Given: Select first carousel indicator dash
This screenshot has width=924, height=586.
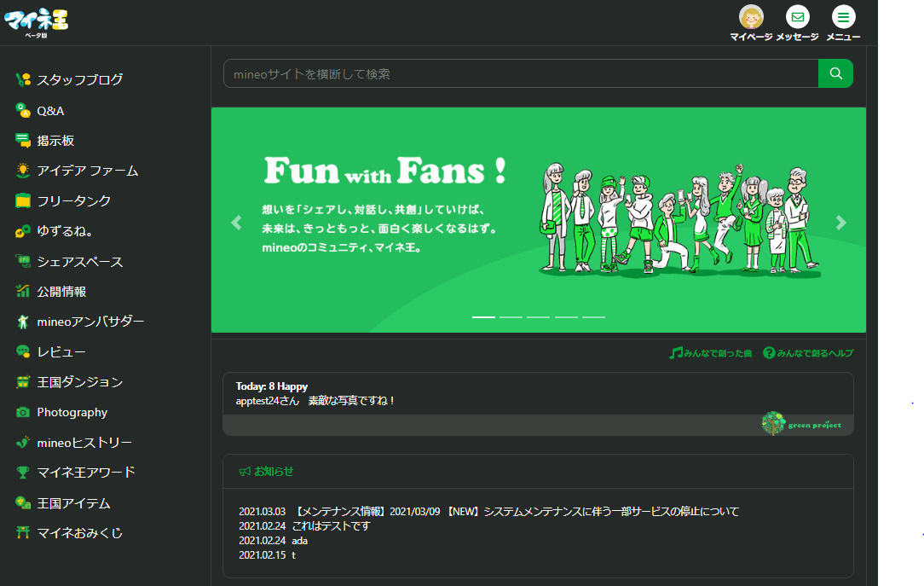Looking at the screenshot, I should [x=483, y=317].
